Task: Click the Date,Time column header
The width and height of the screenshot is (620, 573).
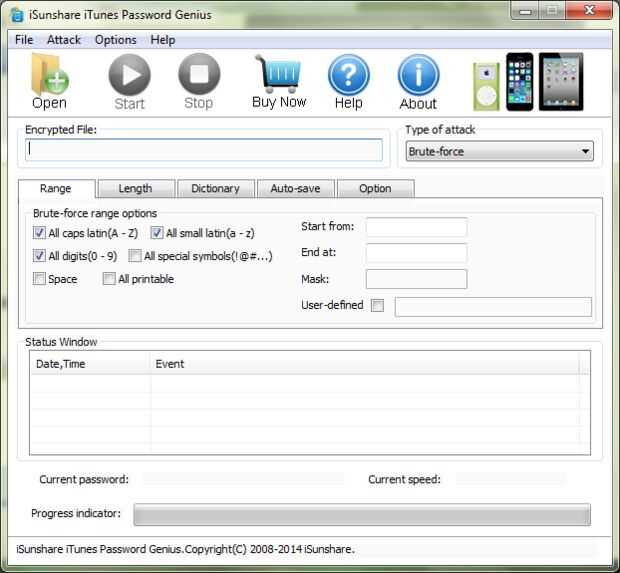Action: tap(90, 364)
